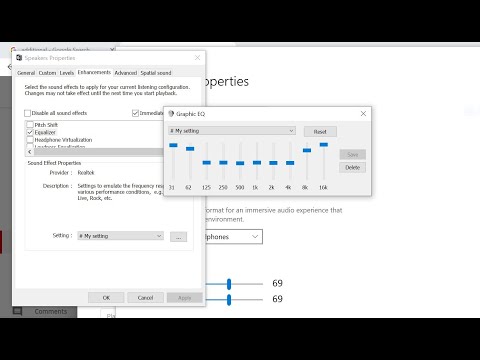
Task: Click the 4k band slider handle
Action: [x=290, y=163]
